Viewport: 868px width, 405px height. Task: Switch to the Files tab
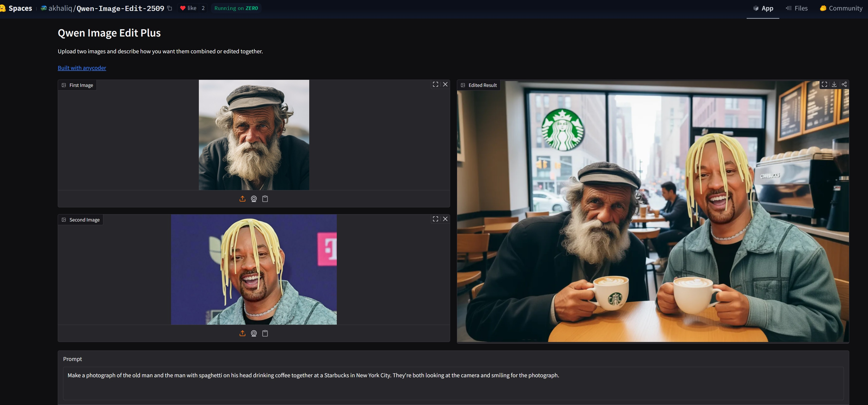point(797,8)
